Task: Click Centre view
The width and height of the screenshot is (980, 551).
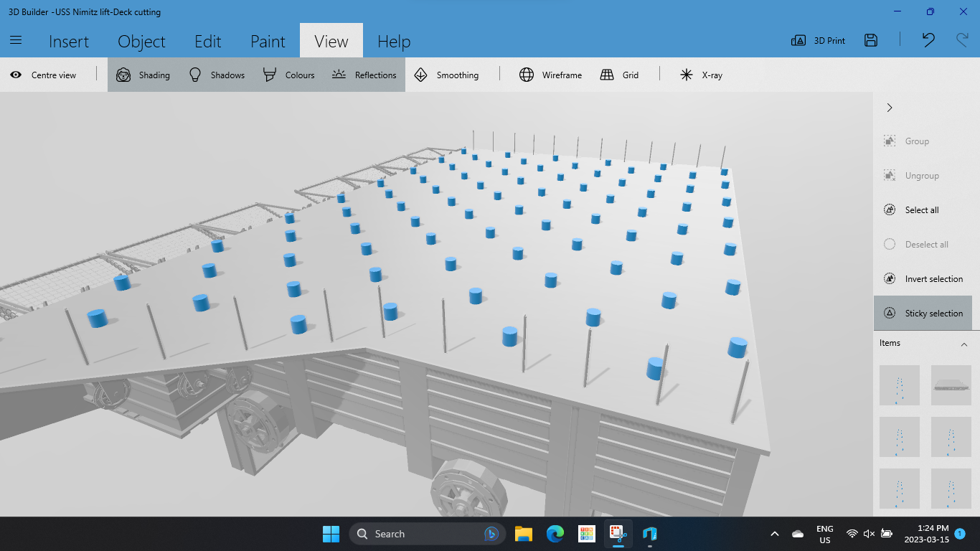Action: click(43, 75)
